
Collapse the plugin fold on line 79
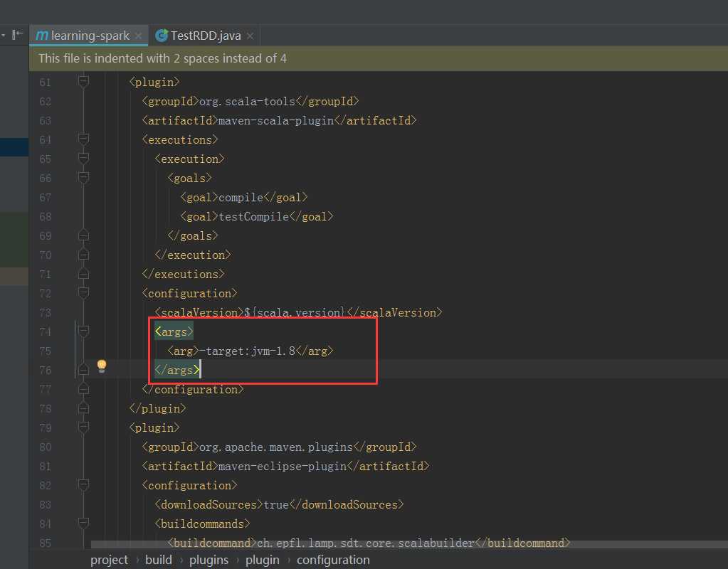(x=83, y=427)
